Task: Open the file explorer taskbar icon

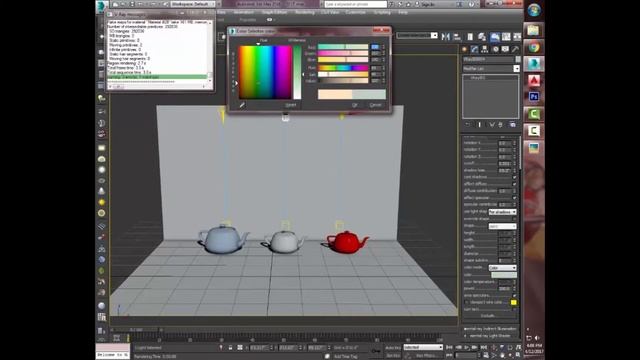Action: click(x=534, y=31)
